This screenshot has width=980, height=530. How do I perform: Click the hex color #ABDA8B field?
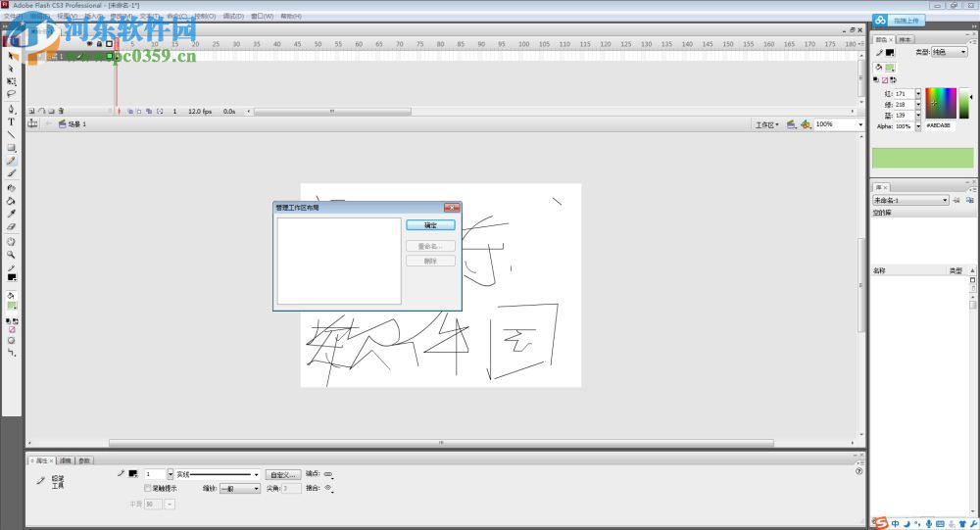(x=941, y=125)
